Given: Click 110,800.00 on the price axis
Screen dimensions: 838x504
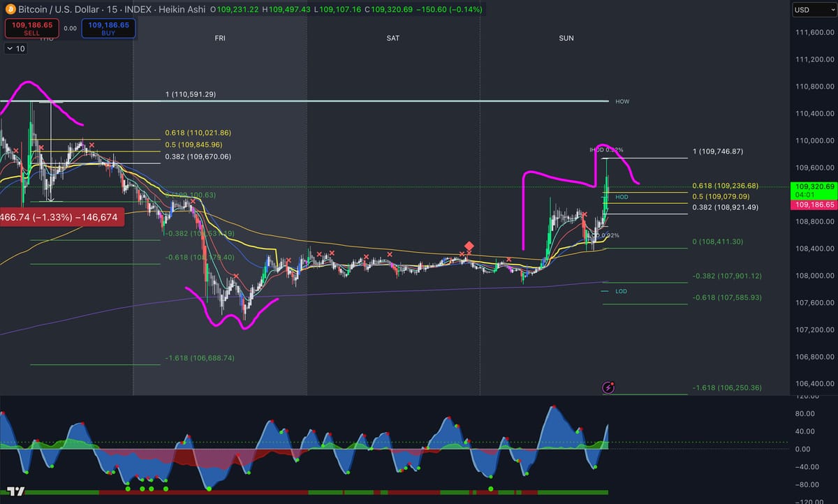Looking at the screenshot, I should (816, 87).
